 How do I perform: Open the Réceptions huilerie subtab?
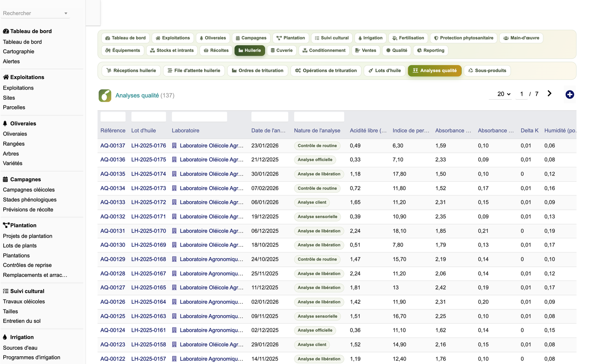(131, 70)
